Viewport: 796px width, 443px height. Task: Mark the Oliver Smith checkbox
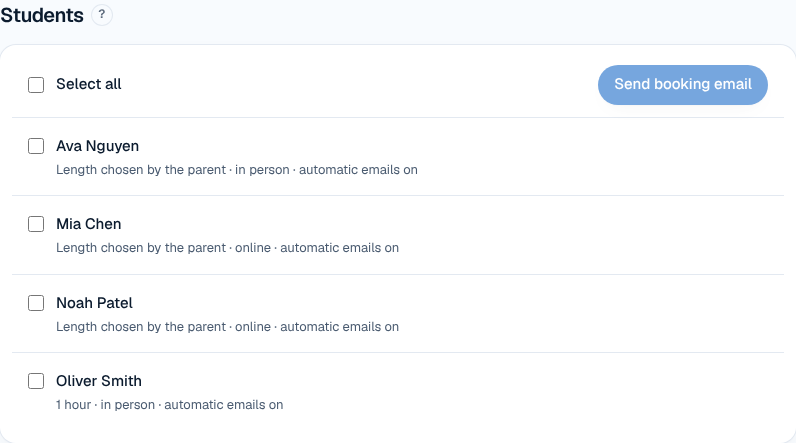36,381
